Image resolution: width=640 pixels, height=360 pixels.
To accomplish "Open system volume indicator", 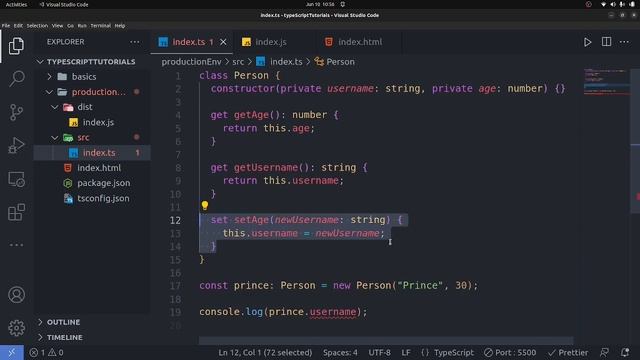I will pos(613,4).
